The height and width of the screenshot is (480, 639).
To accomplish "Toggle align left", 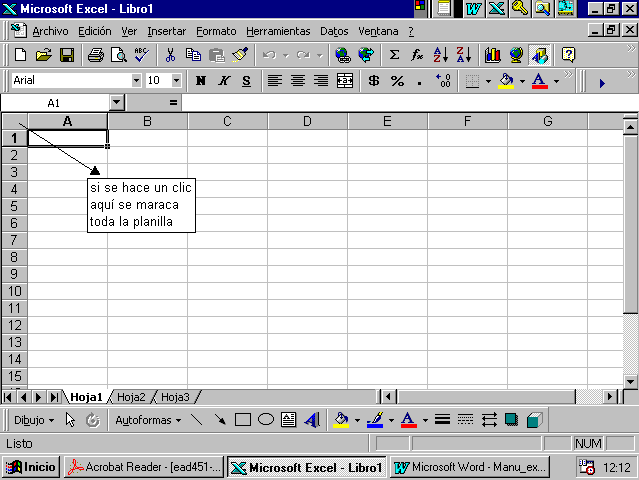I will pyautogui.click(x=275, y=81).
